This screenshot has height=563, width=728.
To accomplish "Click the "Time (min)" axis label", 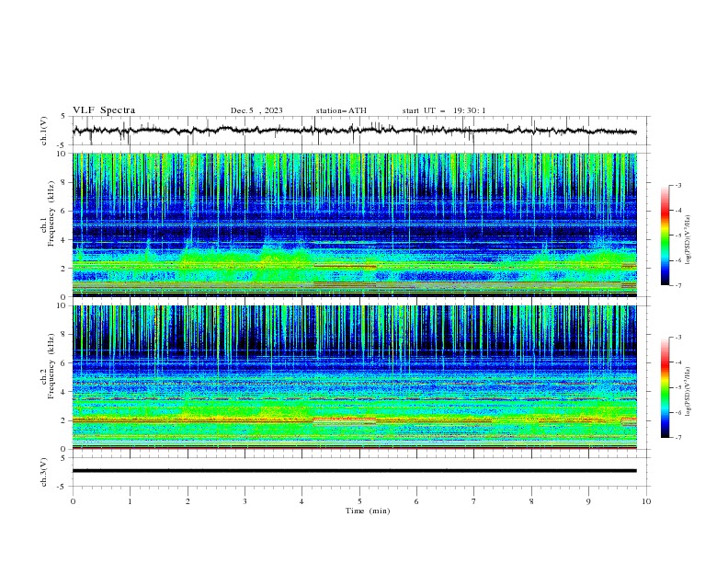I will 368,511.
